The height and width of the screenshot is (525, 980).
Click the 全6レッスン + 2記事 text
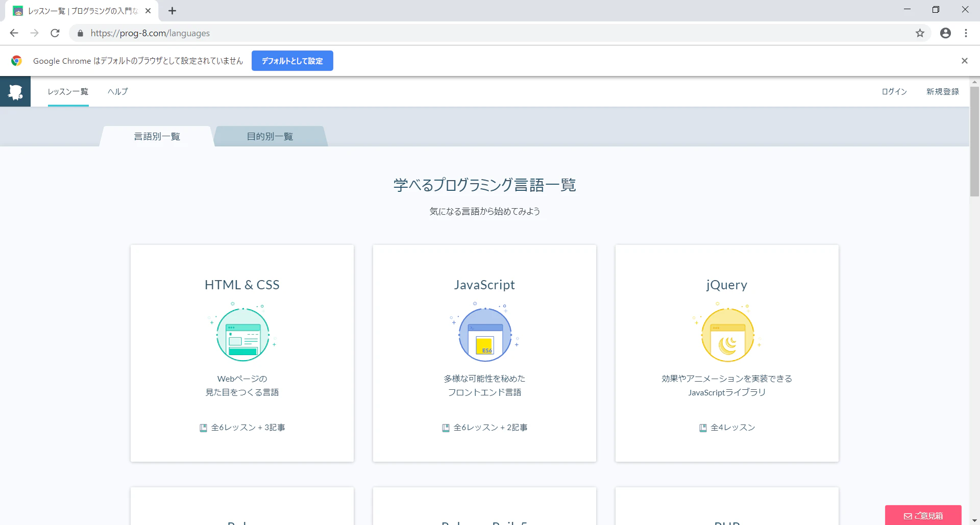[x=491, y=428]
